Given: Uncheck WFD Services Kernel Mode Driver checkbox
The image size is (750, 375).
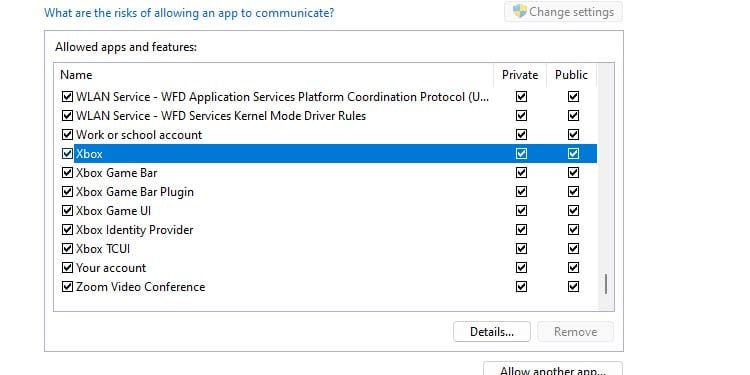Looking at the screenshot, I should pyautogui.click(x=67, y=116).
